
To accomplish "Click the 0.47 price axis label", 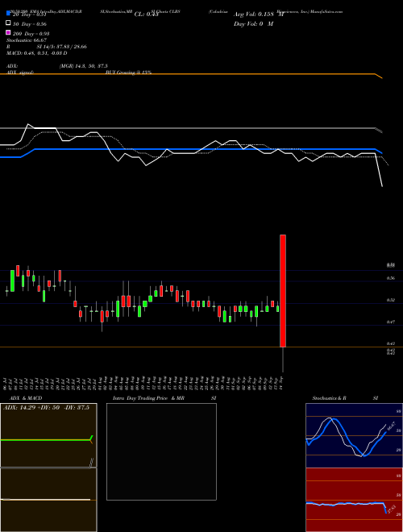I will (391, 322).
